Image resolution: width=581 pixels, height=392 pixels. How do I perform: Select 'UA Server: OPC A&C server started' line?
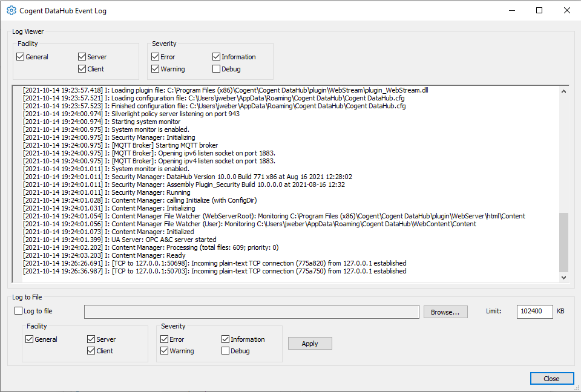click(120, 240)
